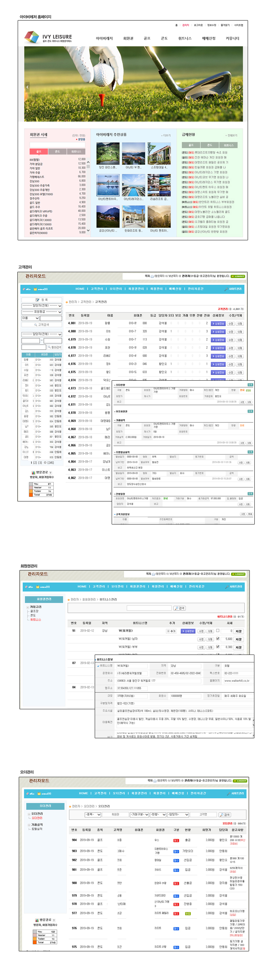Click the 쪽지 message icon in 고객관리 header

pyautogui.click(x=152, y=276)
